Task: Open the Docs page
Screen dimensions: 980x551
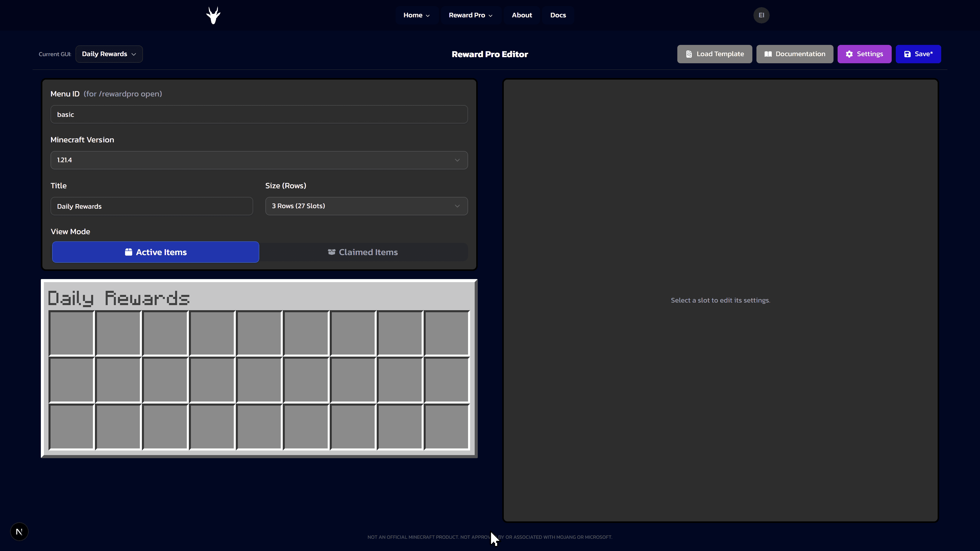Action: [558, 15]
